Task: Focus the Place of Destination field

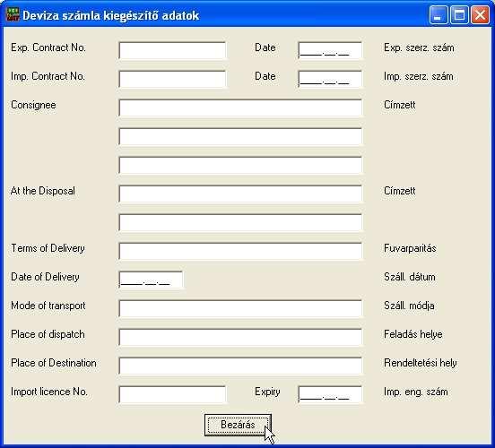Action: (240, 366)
